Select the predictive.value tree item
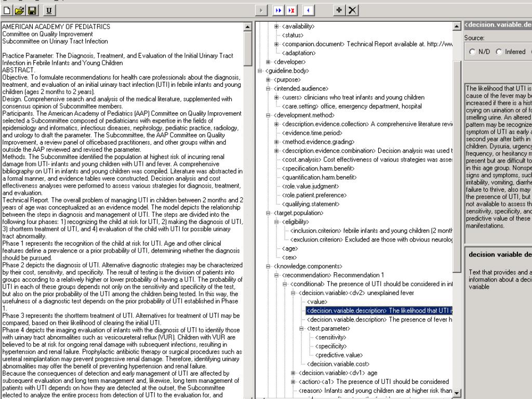The image size is (532, 399). tap(339, 355)
